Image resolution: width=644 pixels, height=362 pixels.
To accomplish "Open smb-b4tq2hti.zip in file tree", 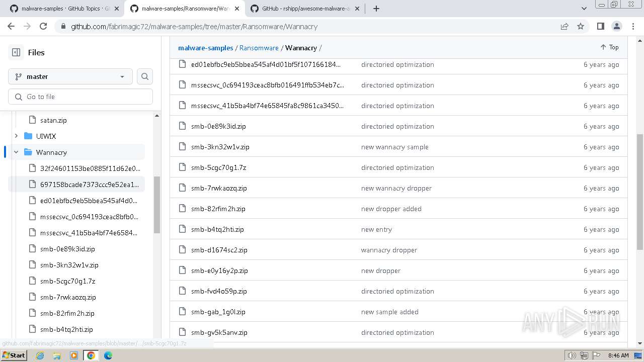I will 66,329.
